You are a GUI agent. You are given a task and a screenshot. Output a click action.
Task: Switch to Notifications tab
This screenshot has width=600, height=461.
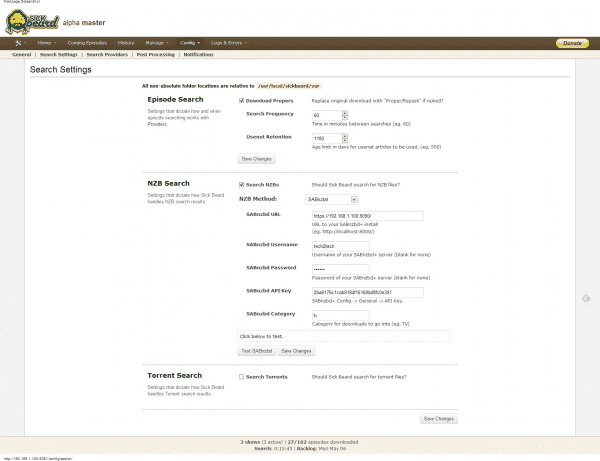coord(199,55)
